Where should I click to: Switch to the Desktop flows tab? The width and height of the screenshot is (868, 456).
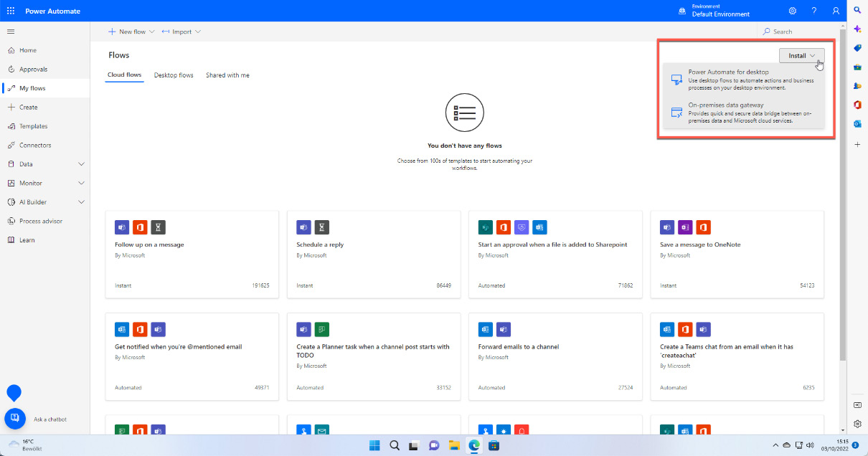tap(174, 75)
